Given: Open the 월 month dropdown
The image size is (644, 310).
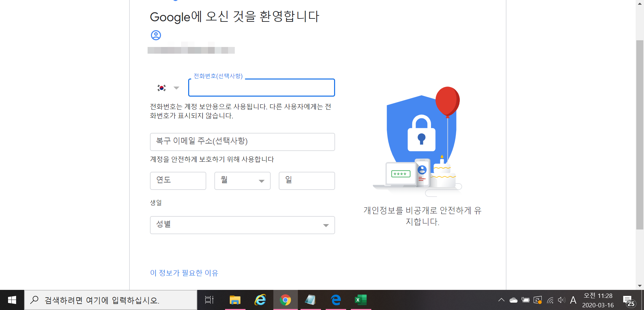Looking at the screenshot, I should (243, 181).
